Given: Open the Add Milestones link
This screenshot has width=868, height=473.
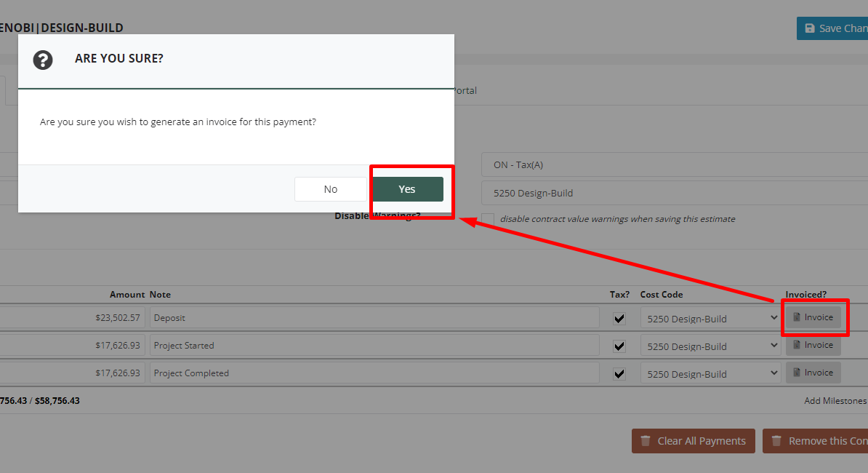Looking at the screenshot, I should coord(835,400).
